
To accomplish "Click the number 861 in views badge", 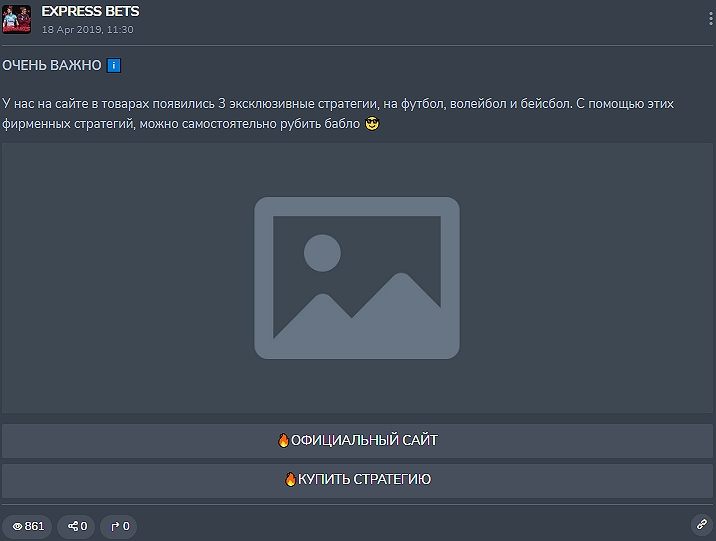I will 35,526.
